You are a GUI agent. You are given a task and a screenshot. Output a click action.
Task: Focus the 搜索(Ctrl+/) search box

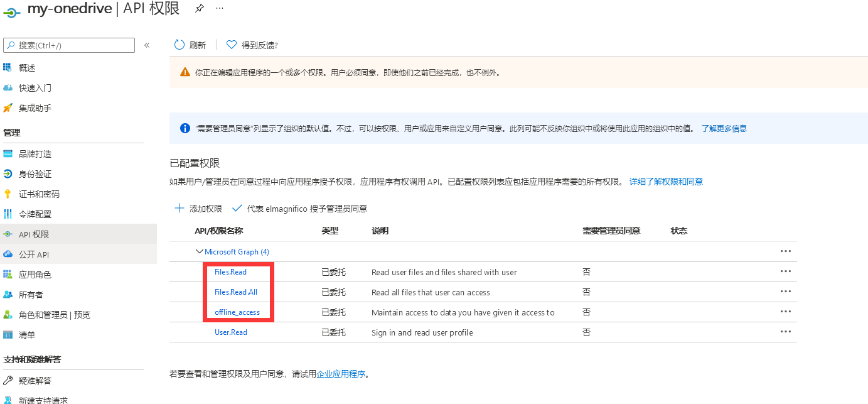[69, 45]
